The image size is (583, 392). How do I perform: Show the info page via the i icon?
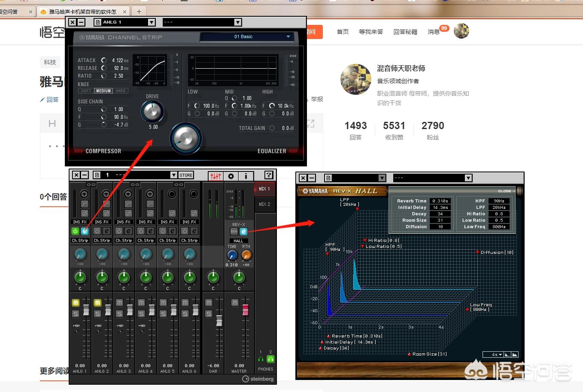(x=246, y=175)
